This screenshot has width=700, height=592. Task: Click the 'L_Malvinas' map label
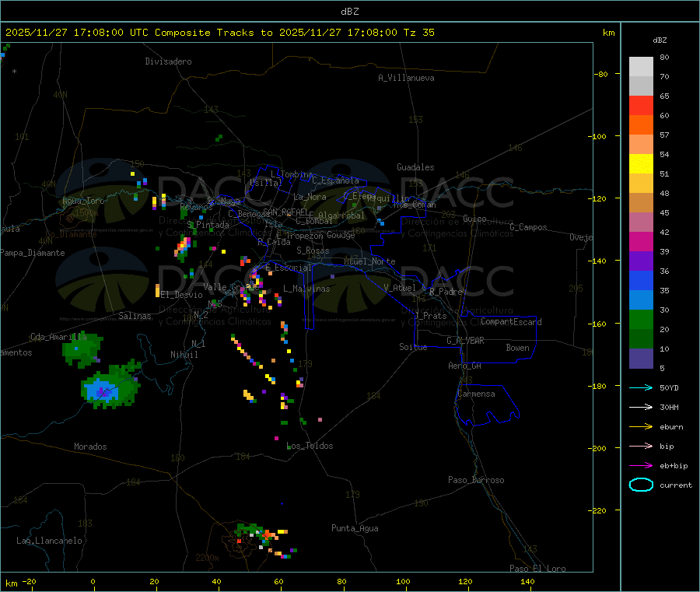[306, 289]
